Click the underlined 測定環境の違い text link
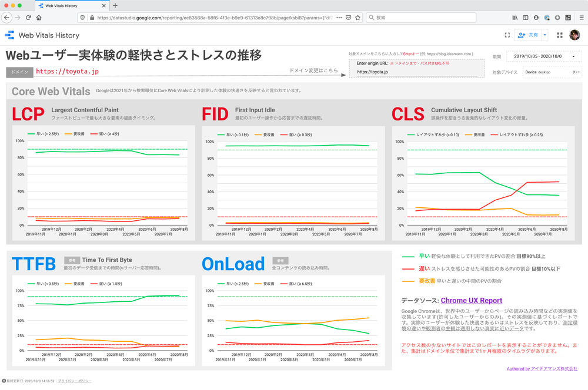Viewport: 588px width, 390px height. pyautogui.click(x=489, y=325)
